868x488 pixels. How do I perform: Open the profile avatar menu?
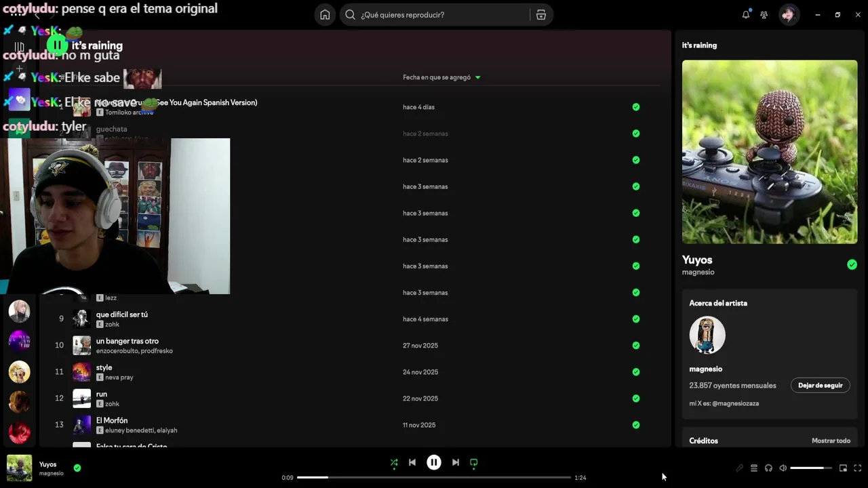pos(788,15)
